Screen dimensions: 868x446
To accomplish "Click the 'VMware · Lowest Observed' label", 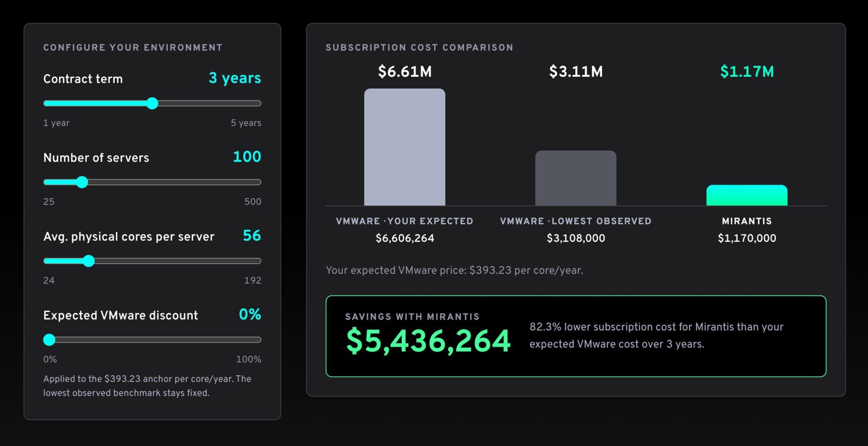I will click(x=576, y=221).
